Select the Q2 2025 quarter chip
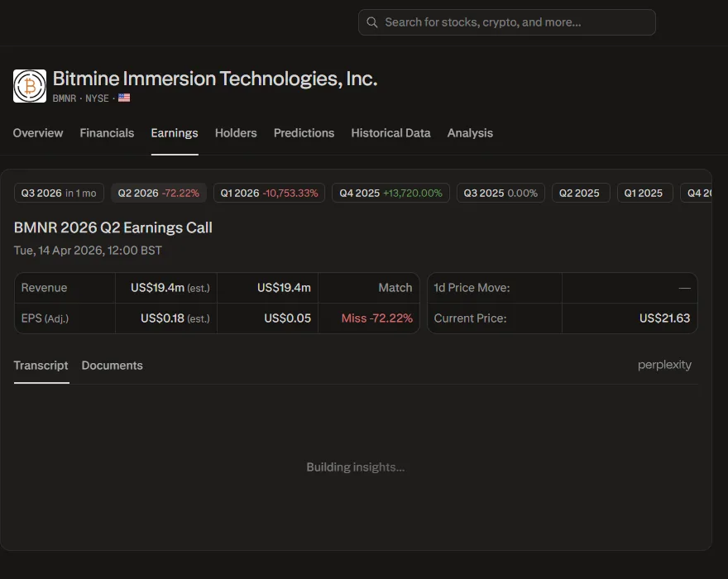 [581, 194]
